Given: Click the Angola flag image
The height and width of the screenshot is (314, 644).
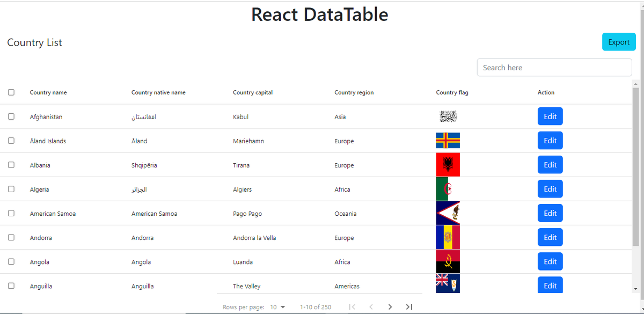Looking at the screenshot, I should 448,261.
